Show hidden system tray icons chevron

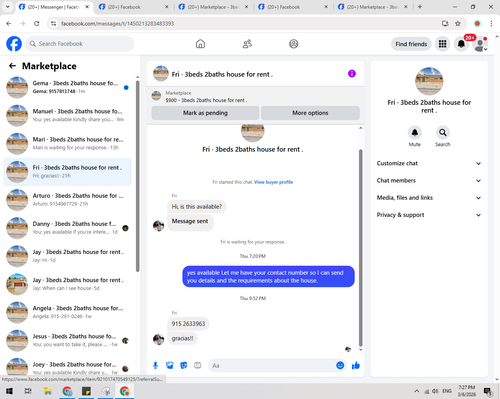click(416, 391)
